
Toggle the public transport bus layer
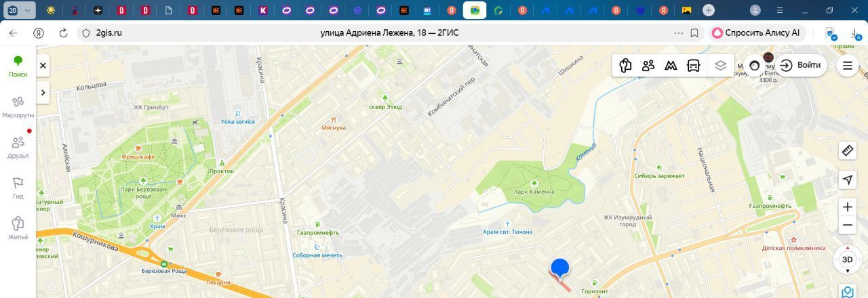pyautogui.click(x=694, y=66)
